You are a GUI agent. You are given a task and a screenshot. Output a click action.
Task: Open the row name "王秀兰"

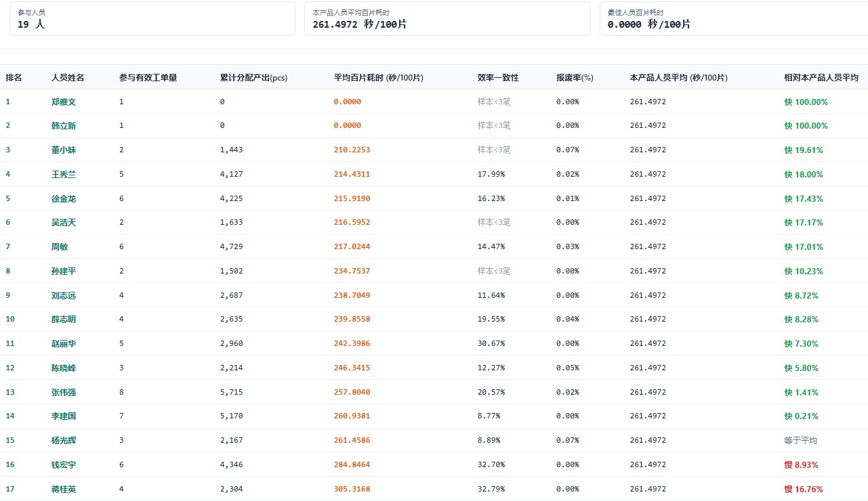(64, 175)
